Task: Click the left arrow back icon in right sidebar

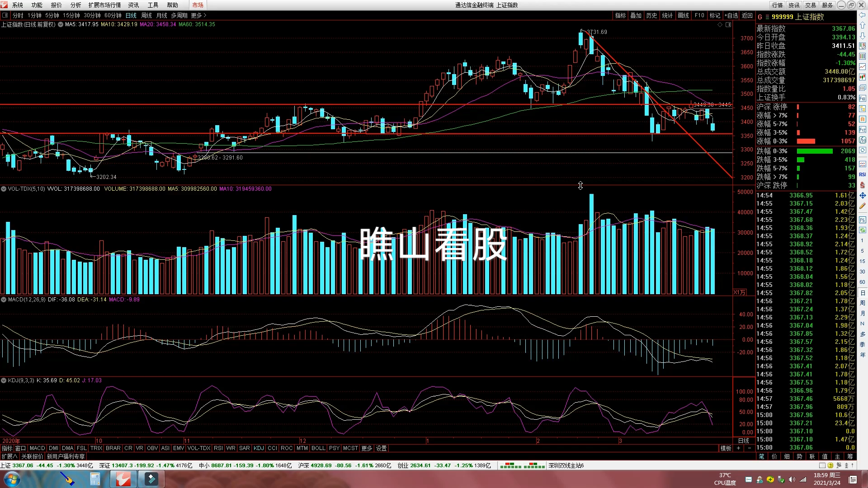Action: coord(862,15)
